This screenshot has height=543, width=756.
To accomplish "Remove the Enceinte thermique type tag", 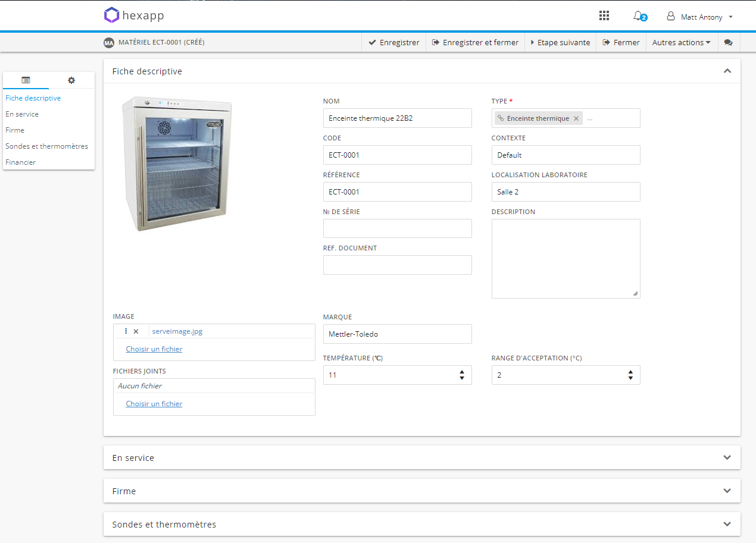I will (576, 118).
